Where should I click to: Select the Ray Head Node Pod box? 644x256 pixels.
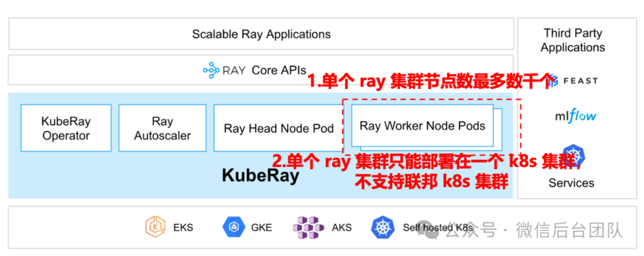click(278, 128)
